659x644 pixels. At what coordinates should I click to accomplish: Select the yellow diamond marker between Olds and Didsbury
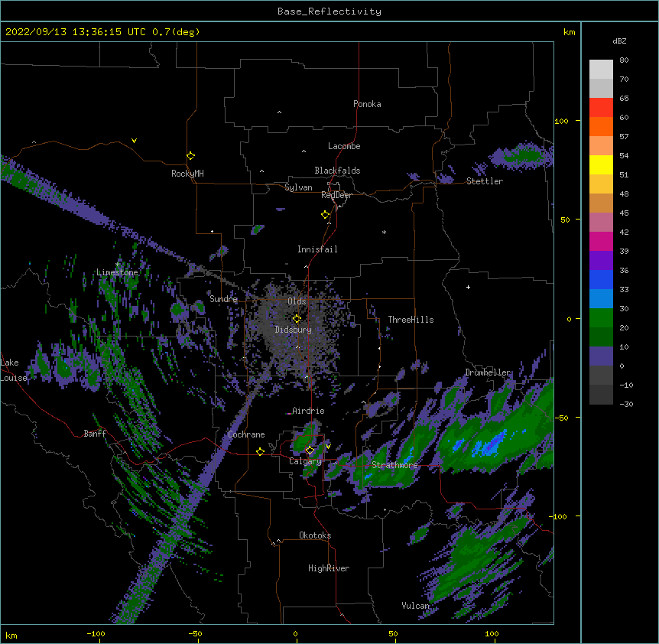pos(297,319)
